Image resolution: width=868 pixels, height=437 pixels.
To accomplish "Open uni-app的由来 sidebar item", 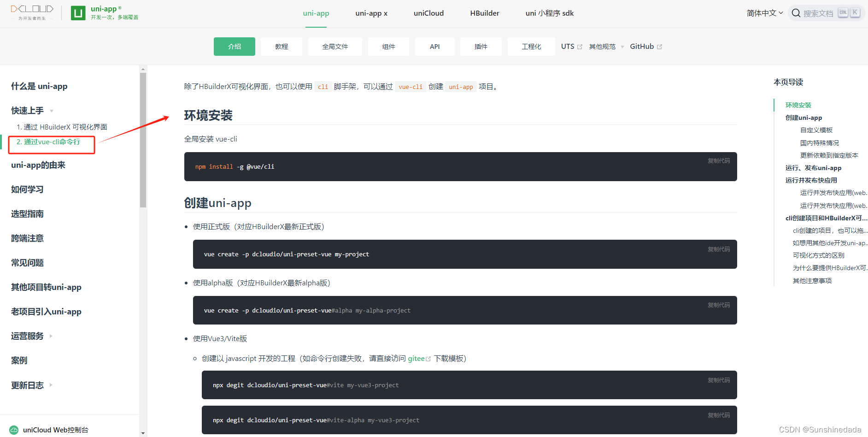I will pos(38,165).
